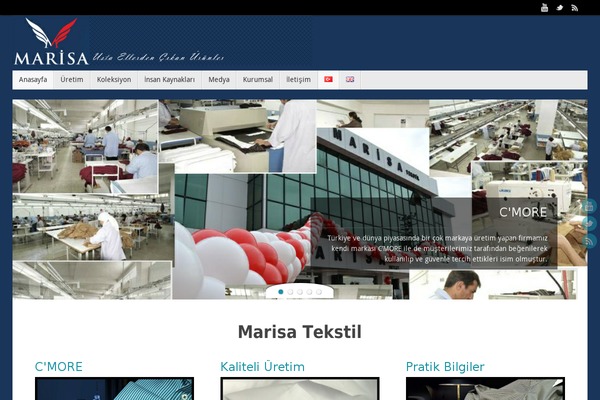Image resolution: width=600 pixels, height=400 pixels.
Task: Go to Anasayfa menu item
Action: pos(33,80)
